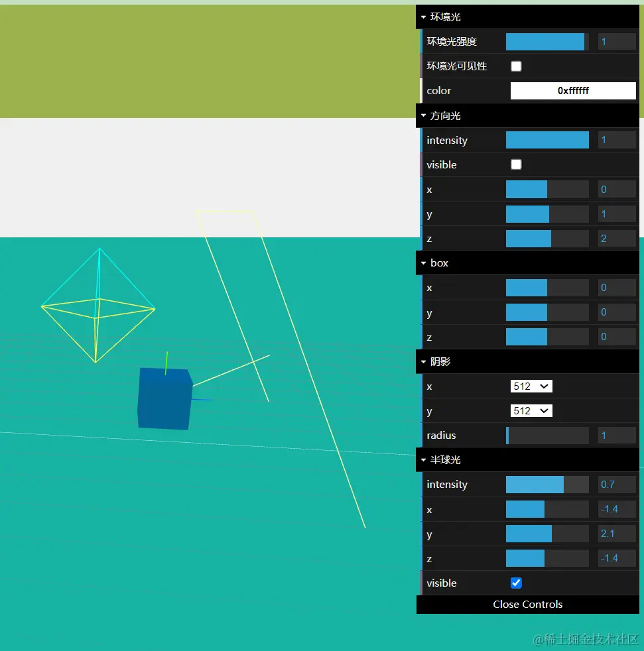Select the 环境光强度 value field
The width and height of the screenshot is (644, 651).
(617, 42)
